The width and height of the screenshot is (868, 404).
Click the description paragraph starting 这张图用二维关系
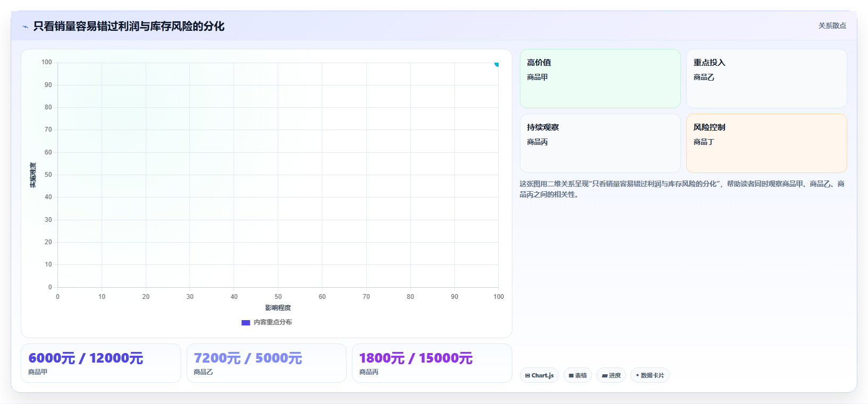(x=682, y=189)
